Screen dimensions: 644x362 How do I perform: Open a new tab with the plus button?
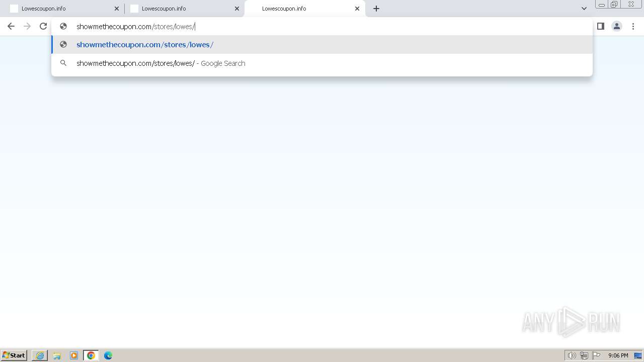[376, 9]
